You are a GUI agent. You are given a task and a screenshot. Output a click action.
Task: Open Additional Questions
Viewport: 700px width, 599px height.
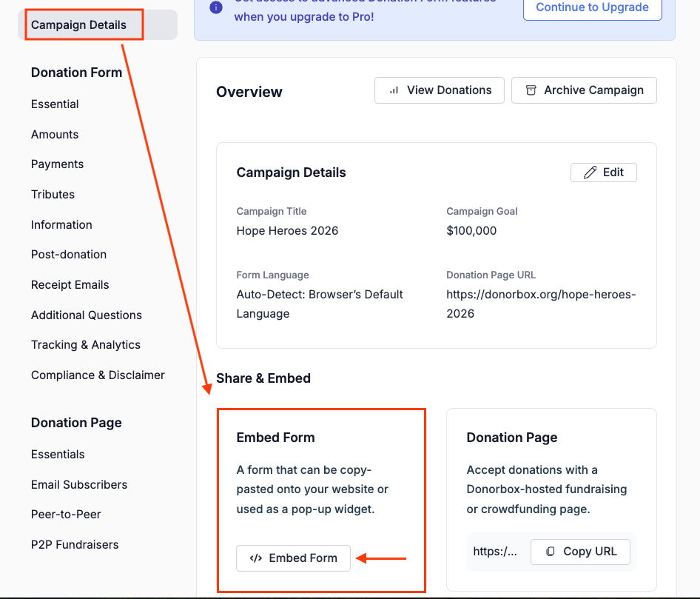click(x=87, y=315)
